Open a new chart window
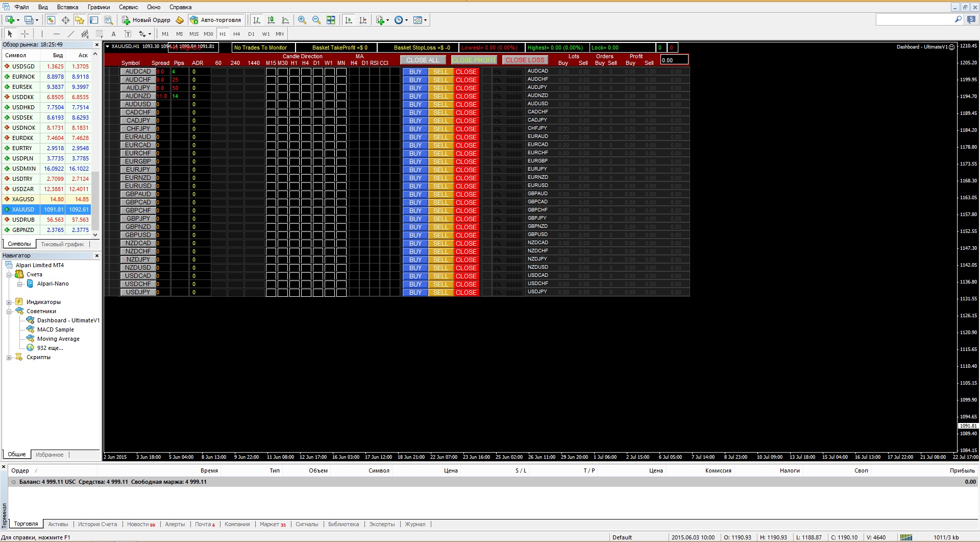 pos(10,20)
